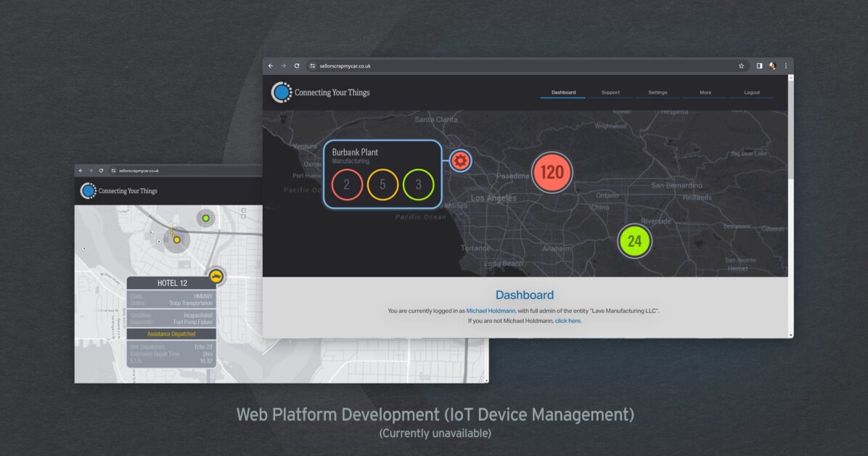Open the Settings tab

pyautogui.click(x=658, y=93)
